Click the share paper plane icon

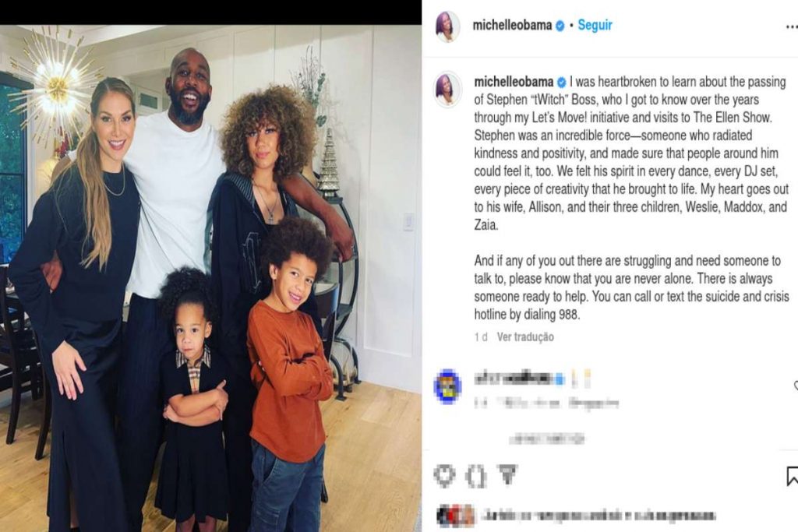(507, 474)
